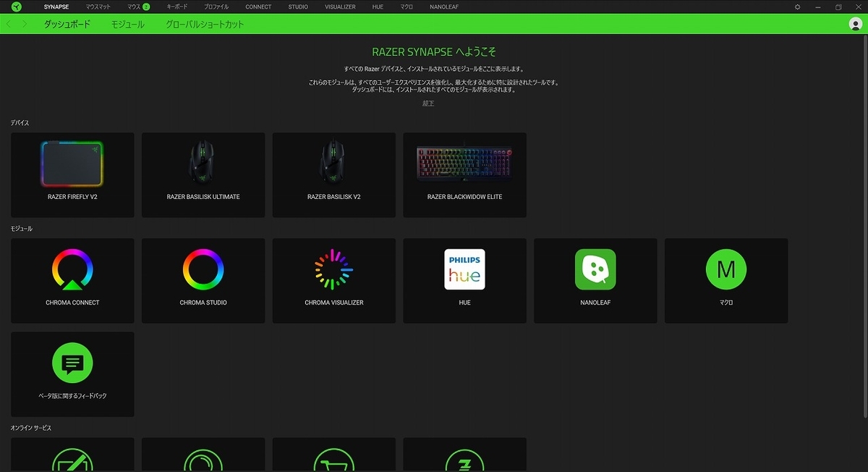868x472 pixels.
Task: Select the Razer Basilisk Ultimate device
Action: point(203,174)
